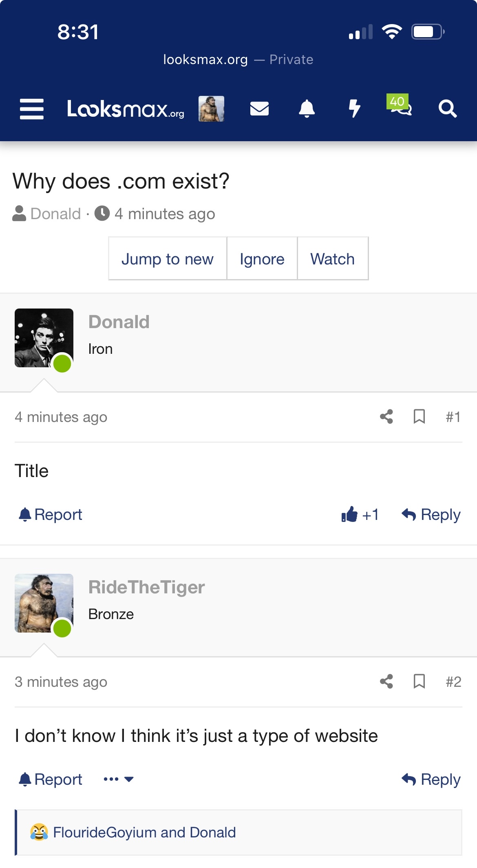Open the search magnifier icon

coord(447,109)
